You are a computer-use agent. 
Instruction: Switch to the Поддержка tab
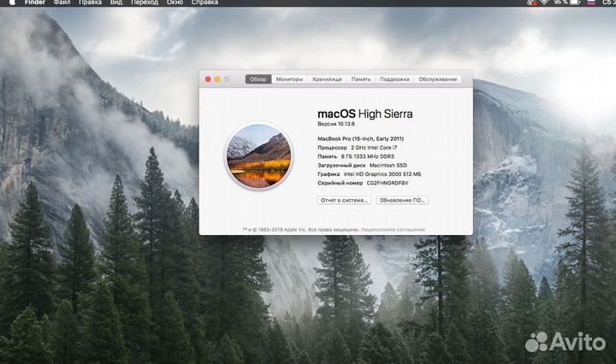tap(394, 79)
